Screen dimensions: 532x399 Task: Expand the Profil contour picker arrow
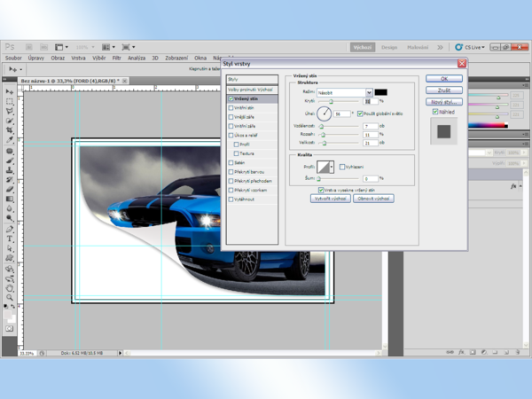(332, 167)
